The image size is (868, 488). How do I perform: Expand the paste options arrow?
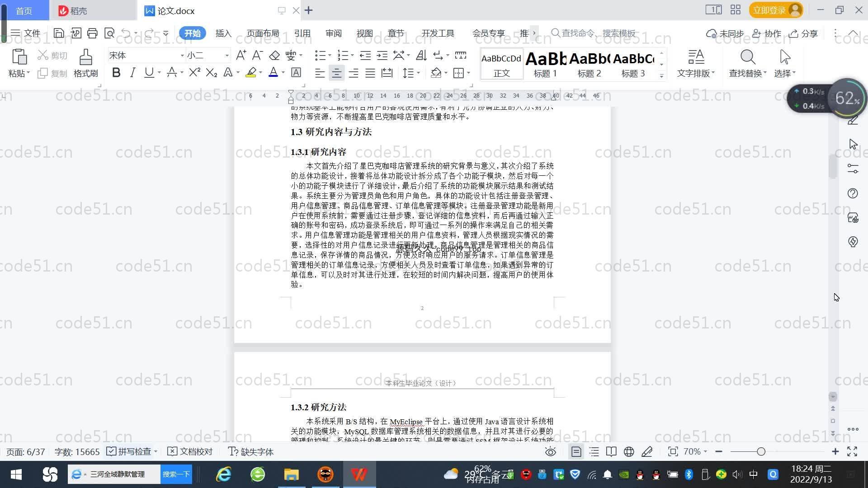(x=28, y=73)
